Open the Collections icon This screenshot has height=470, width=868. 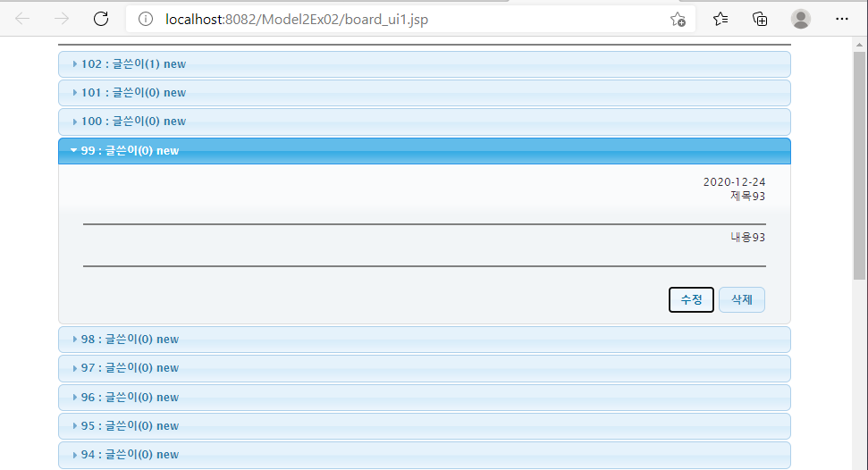tap(760, 19)
